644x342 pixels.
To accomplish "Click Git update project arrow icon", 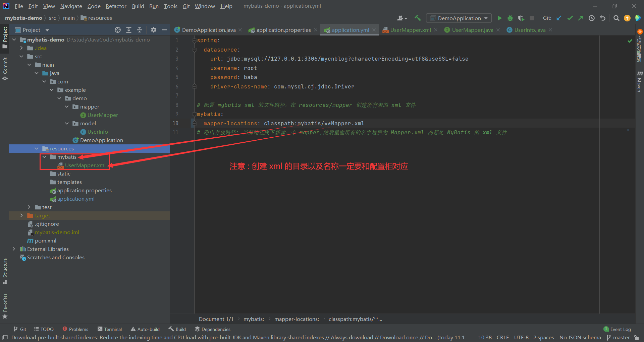I will [x=559, y=18].
